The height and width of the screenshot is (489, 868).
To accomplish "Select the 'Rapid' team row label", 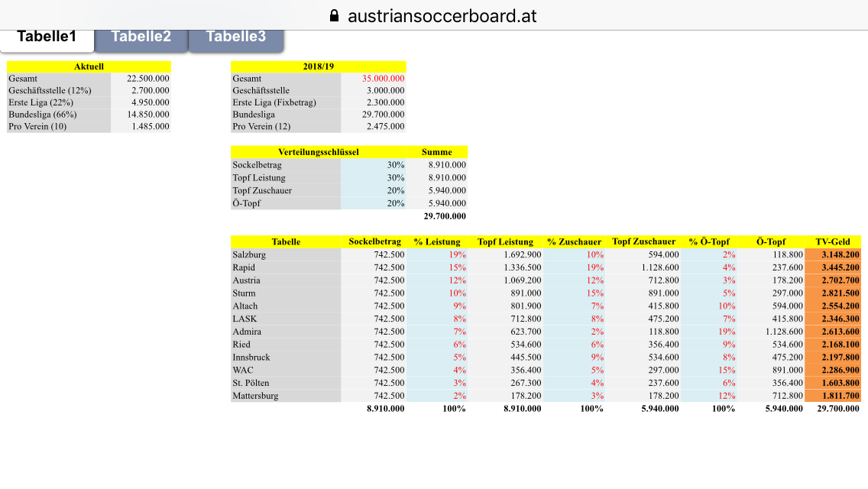I will coord(244,267).
